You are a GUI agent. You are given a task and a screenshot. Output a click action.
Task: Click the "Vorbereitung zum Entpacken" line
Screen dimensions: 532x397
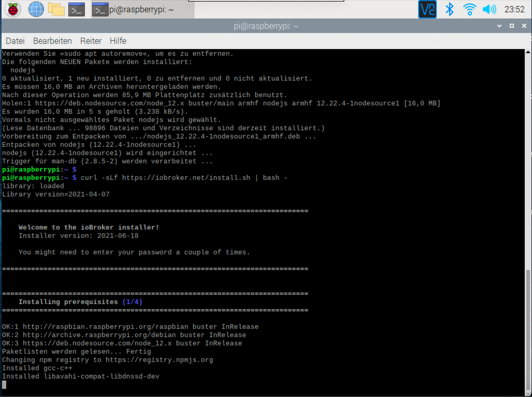pyautogui.click(x=159, y=136)
